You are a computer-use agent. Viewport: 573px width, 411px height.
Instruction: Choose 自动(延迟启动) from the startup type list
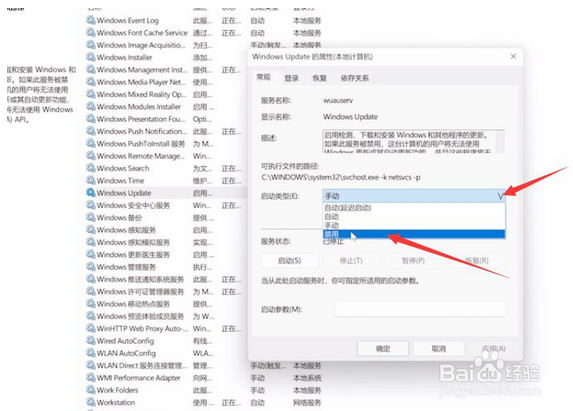coord(414,208)
